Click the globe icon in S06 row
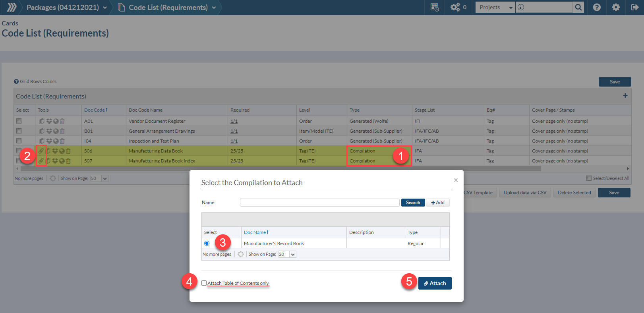This screenshot has height=313, width=644. [62, 151]
